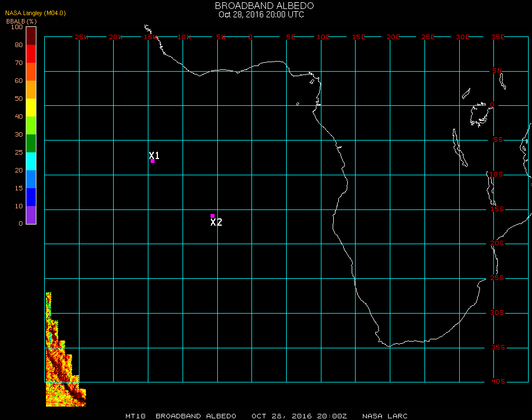Select the dark maroon 80-100 colorbar swatch

pyautogui.click(x=31, y=36)
